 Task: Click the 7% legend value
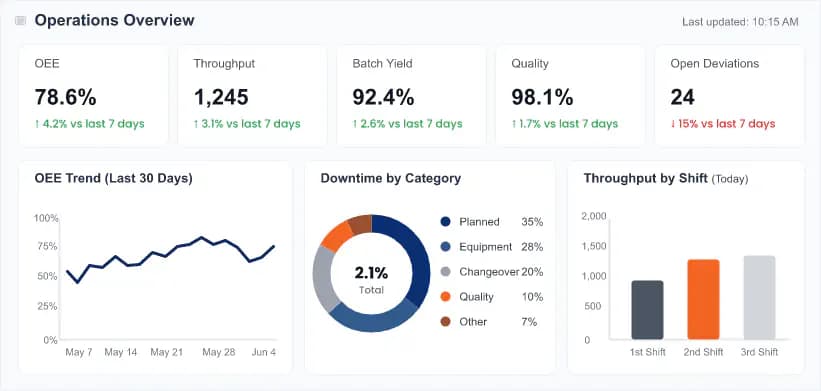click(x=529, y=321)
